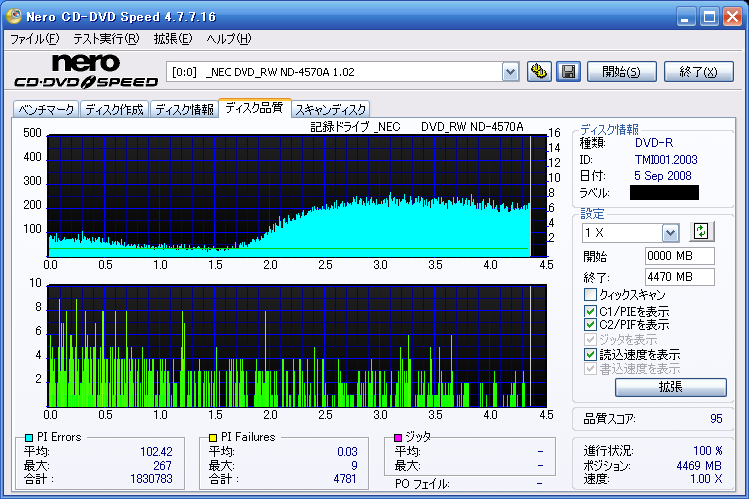The width and height of the screenshot is (749, 499).
Task: Click the 終了 4470 MB input field
Action: (679, 277)
